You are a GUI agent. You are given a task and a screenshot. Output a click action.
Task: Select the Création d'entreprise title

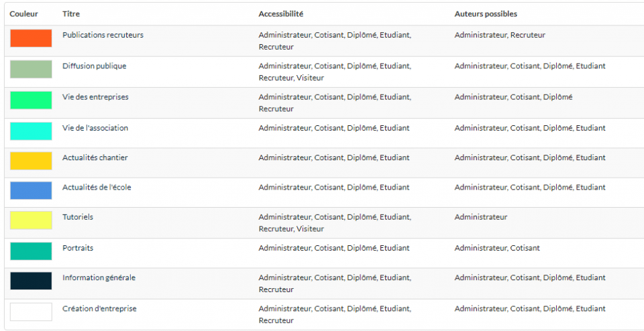[99, 309]
